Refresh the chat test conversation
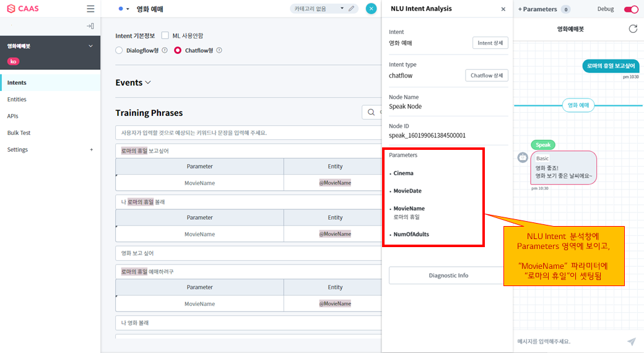 [632, 28]
